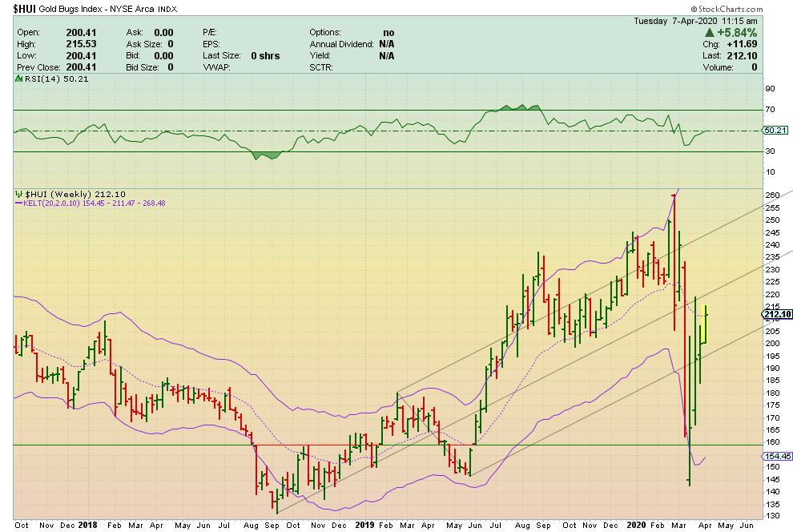
Task: Click the RSI green overbought shaded area
Action: point(513,107)
